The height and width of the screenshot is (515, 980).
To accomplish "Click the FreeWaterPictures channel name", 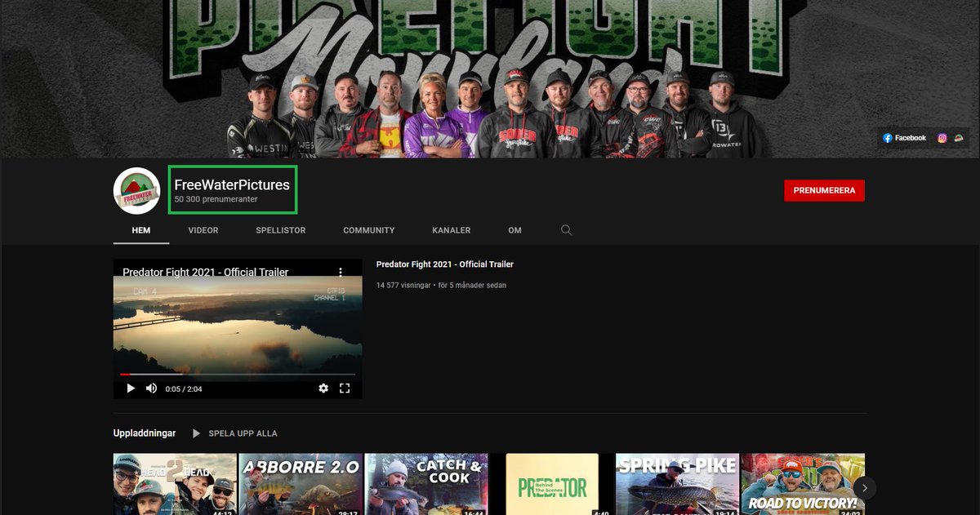I will click(x=232, y=185).
